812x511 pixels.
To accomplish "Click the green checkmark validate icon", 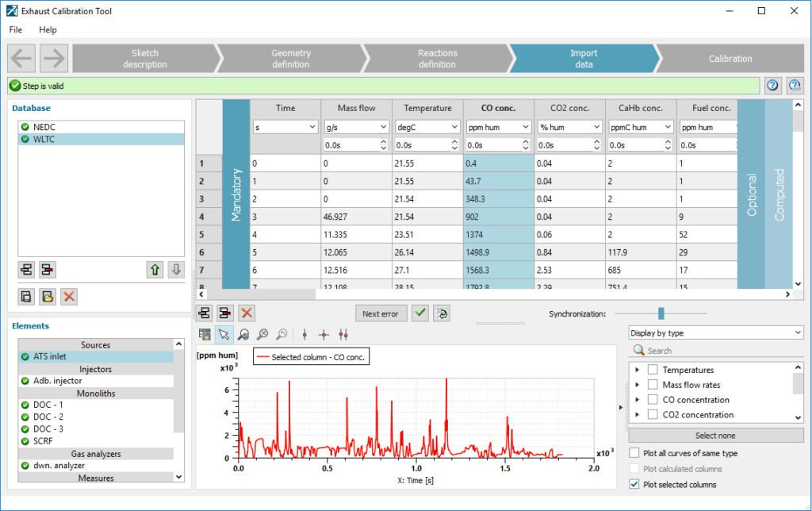I will point(420,313).
